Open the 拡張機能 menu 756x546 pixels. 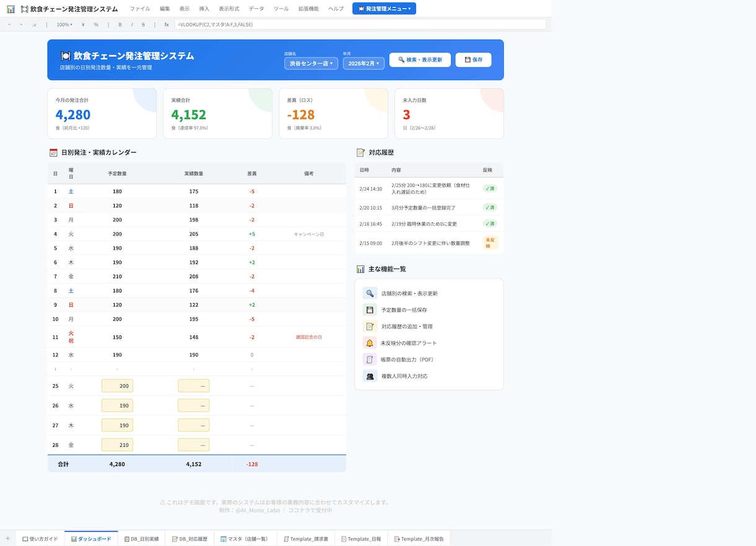(x=309, y=9)
